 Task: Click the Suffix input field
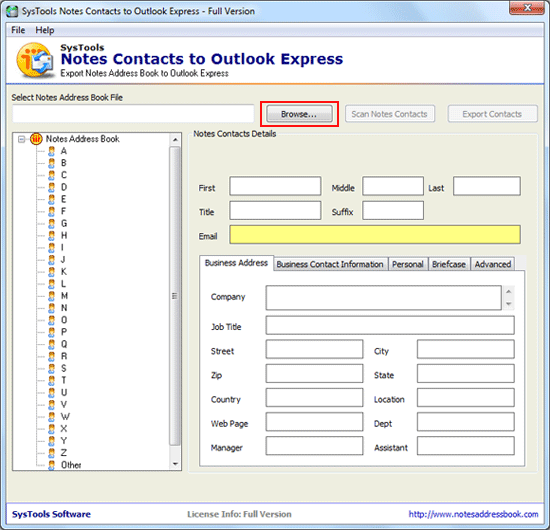tap(393, 210)
